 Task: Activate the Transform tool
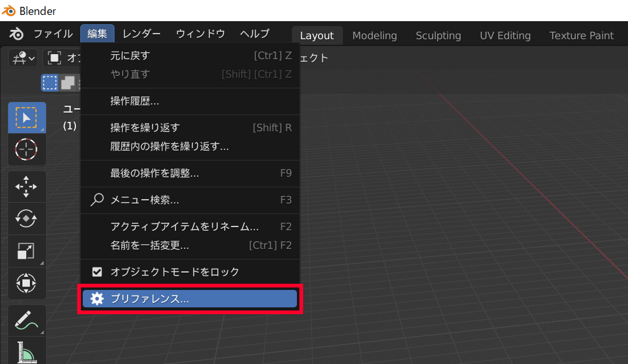pos(27,283)
